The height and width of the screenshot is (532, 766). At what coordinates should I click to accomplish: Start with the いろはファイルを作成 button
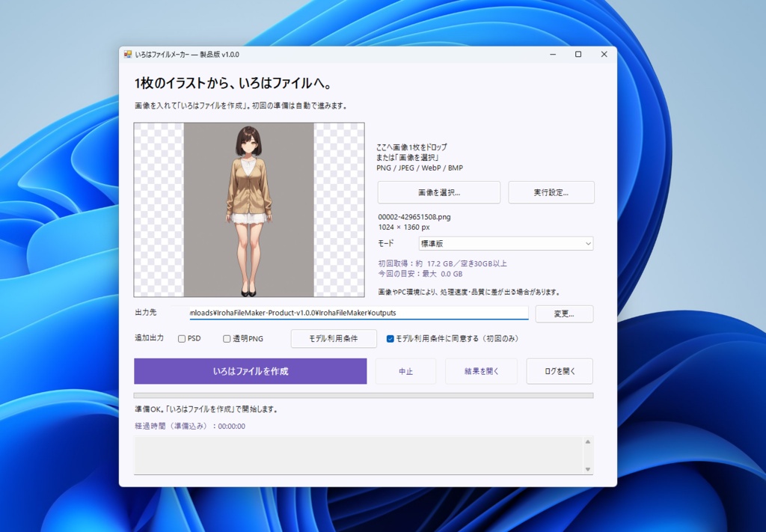pos(250,371)
